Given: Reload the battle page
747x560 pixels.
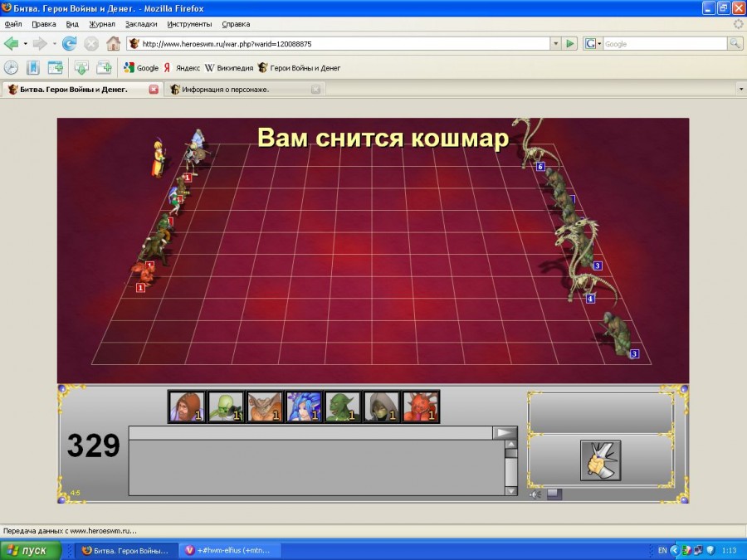Looking at the screenshot, I should tap(70, 44).
